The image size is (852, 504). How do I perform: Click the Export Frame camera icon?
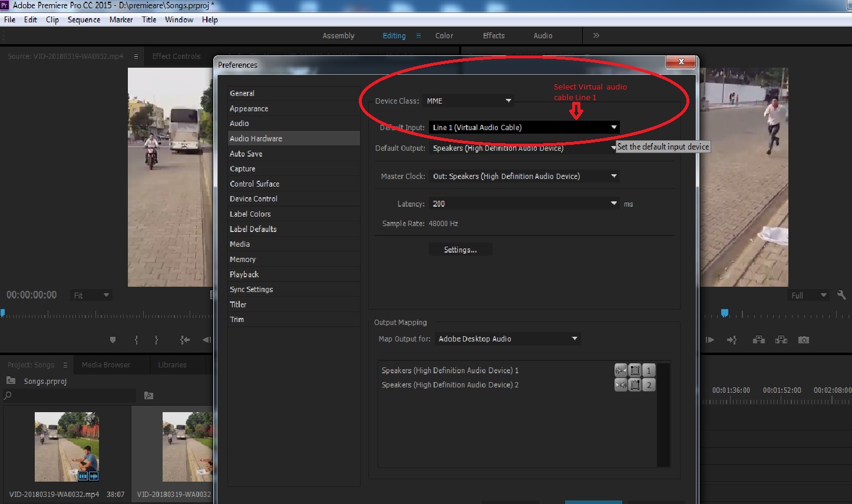(804, 340)
